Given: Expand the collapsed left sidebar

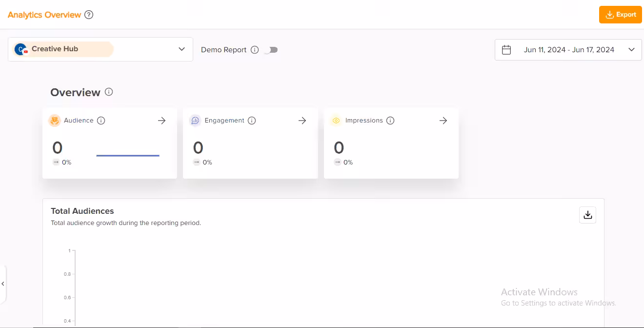Looking at the screenshot, I should [x=3, y=284].
